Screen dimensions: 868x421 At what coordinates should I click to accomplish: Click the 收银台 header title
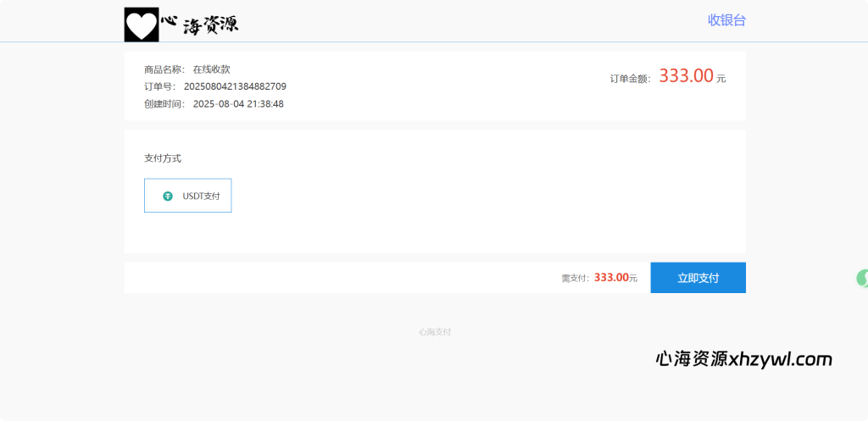[x=726, y=20]
